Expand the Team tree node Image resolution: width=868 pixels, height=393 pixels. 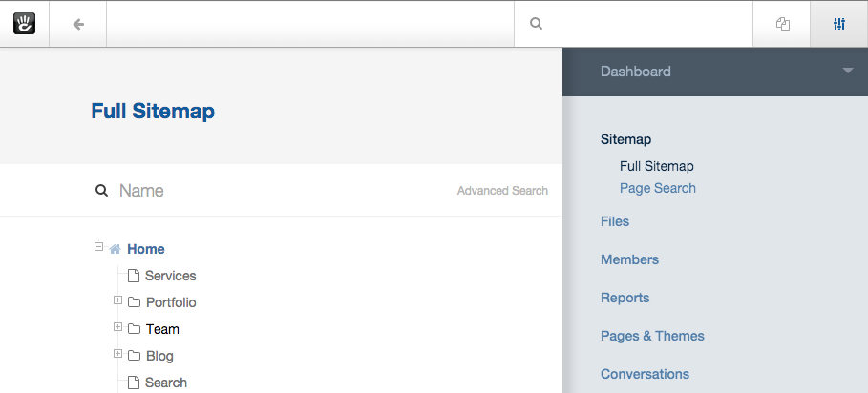pyautogui.click(x=117, y=326)
